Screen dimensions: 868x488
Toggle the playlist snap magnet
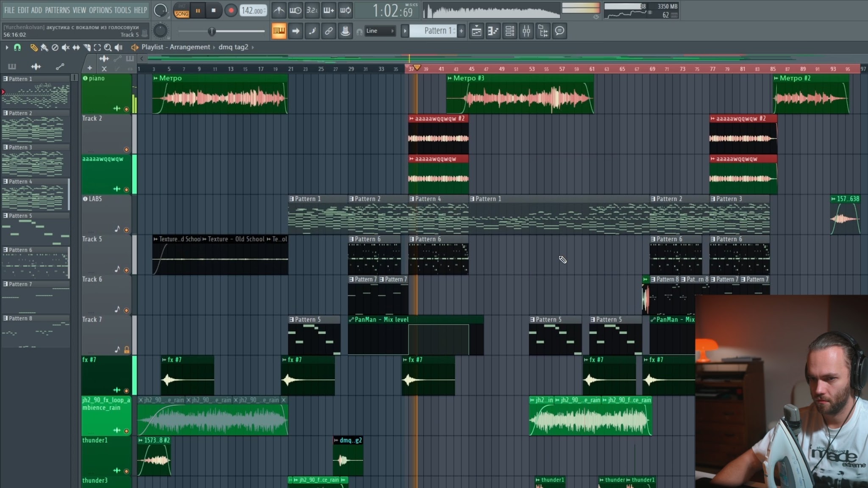coord(17,47)
